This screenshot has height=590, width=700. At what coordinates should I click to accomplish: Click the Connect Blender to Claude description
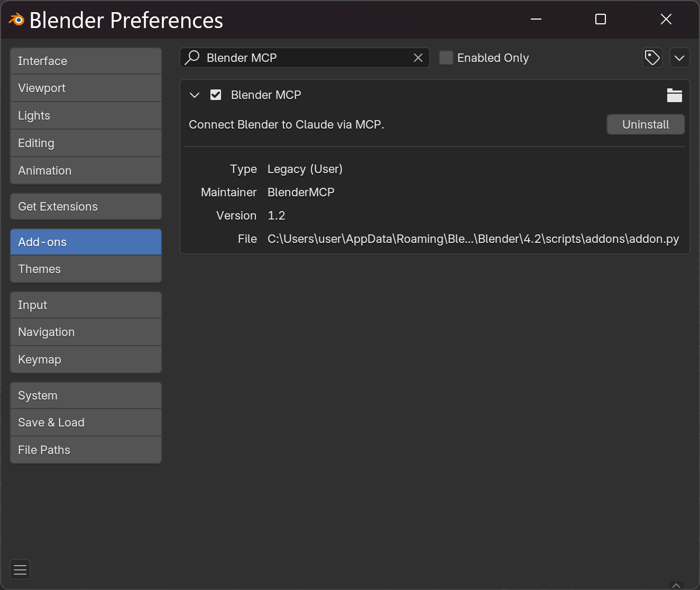(x=286, y=124)
